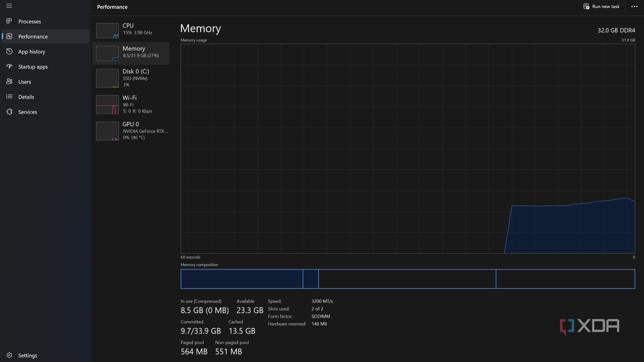Image resolution: width=644 pixels, height=362 pixels.
Task: Click the in-use segment of Memory composition
Action: pos(242,279)
